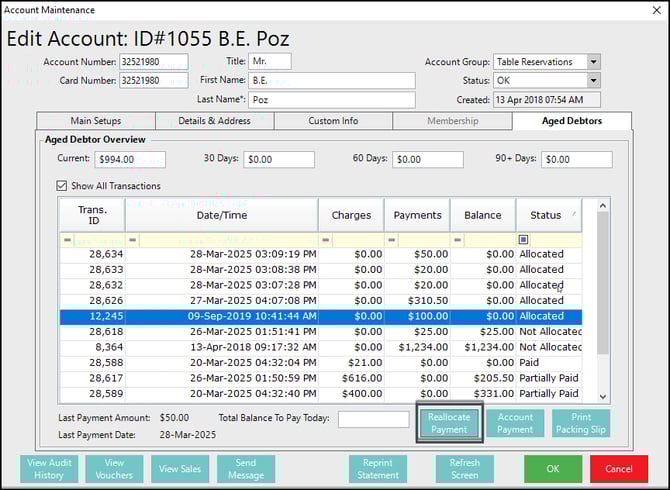
Task: Click the Charges filter row icon
Action: 325,240
